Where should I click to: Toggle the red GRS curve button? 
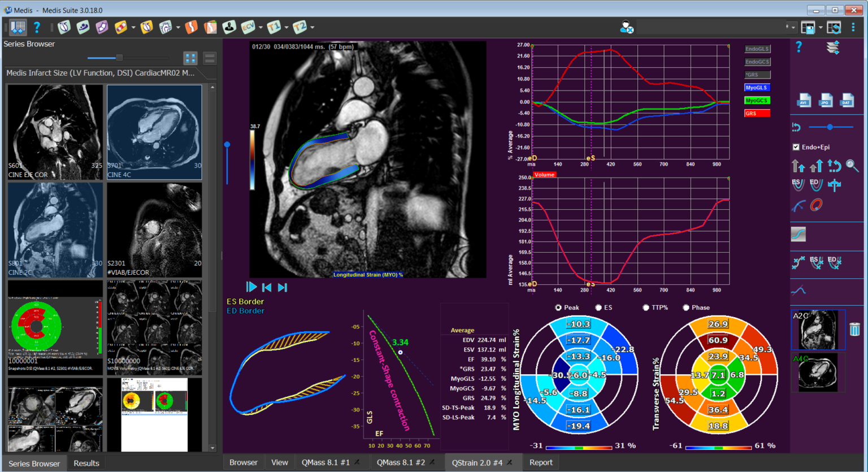(757, 114)
